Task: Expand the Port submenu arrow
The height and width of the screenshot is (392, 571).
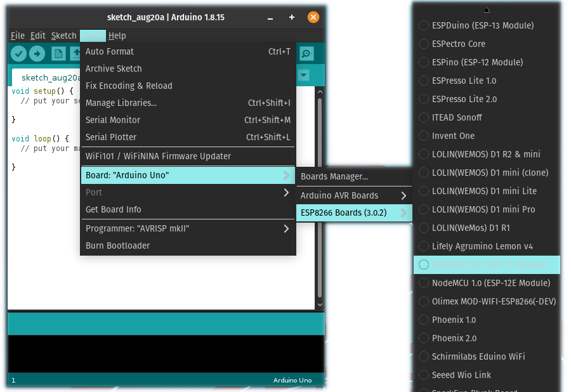Action: pos(286,192)
